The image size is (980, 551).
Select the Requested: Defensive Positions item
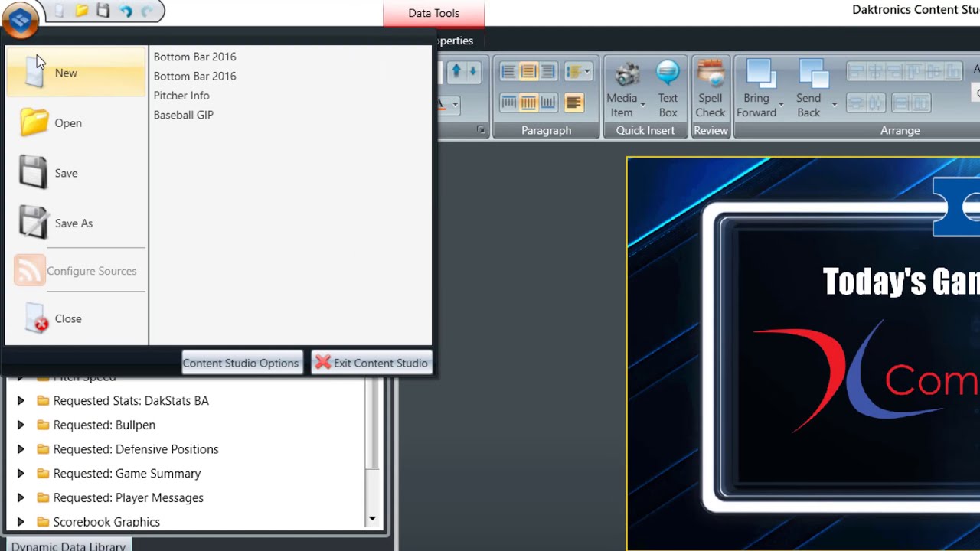[x=136, y=449]
